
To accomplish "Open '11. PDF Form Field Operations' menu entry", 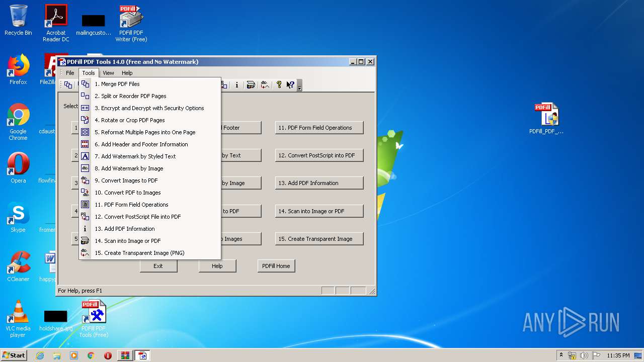I will 150,205.
